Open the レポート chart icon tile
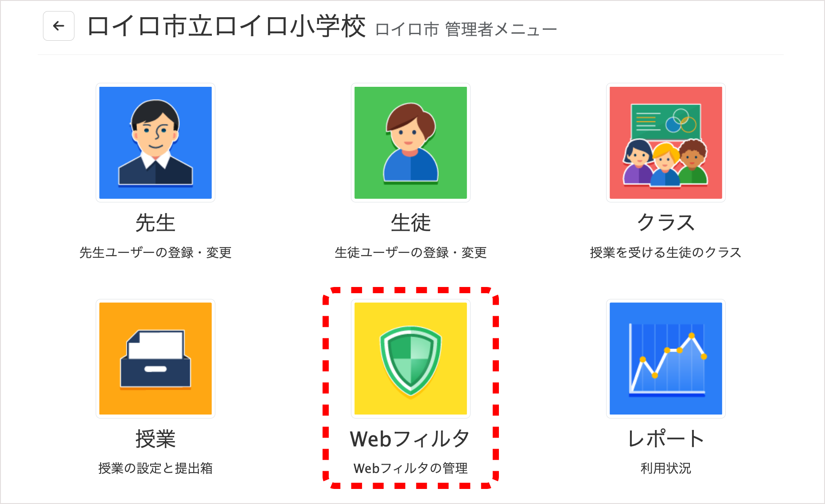 click(x=666, y=359)
